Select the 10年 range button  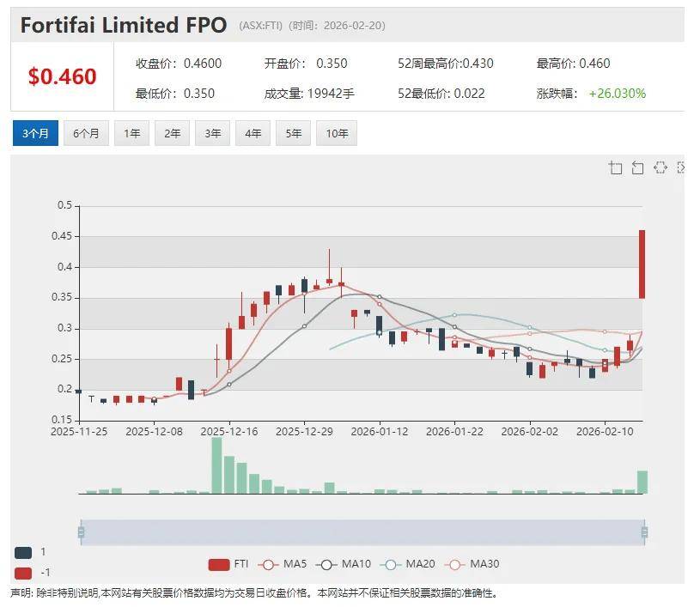[x=337, y=133]
